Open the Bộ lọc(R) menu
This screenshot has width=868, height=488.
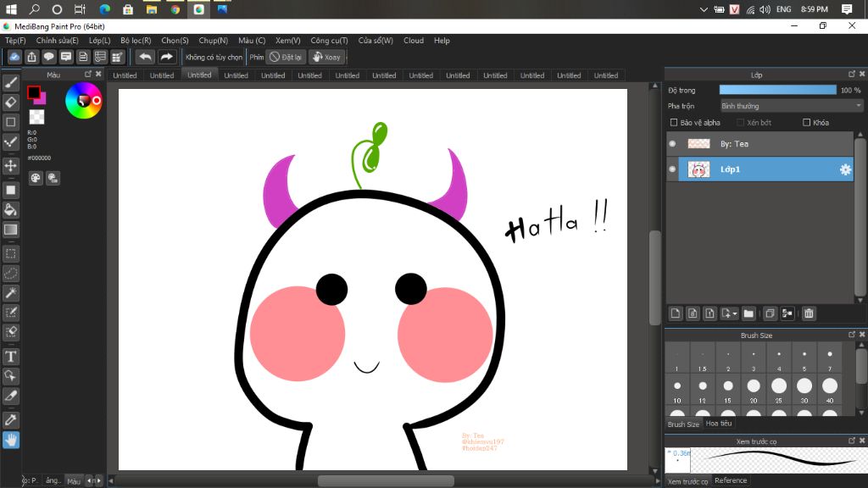pyautogui.click(x=136, y=41)
